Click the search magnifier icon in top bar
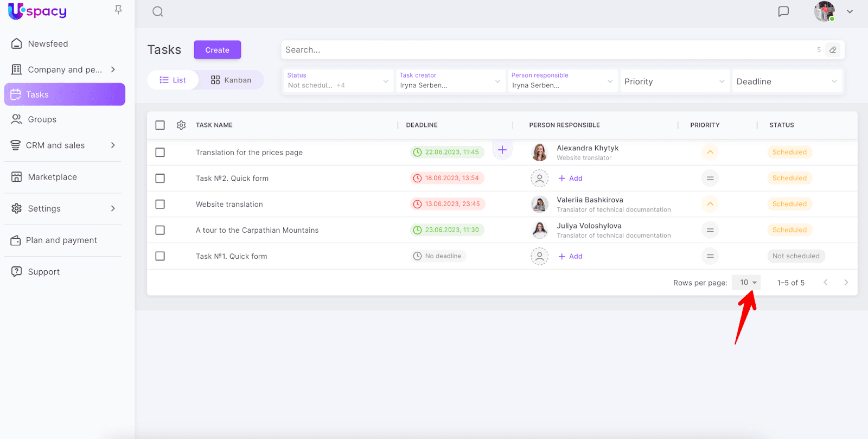 (x=158, y=12)
